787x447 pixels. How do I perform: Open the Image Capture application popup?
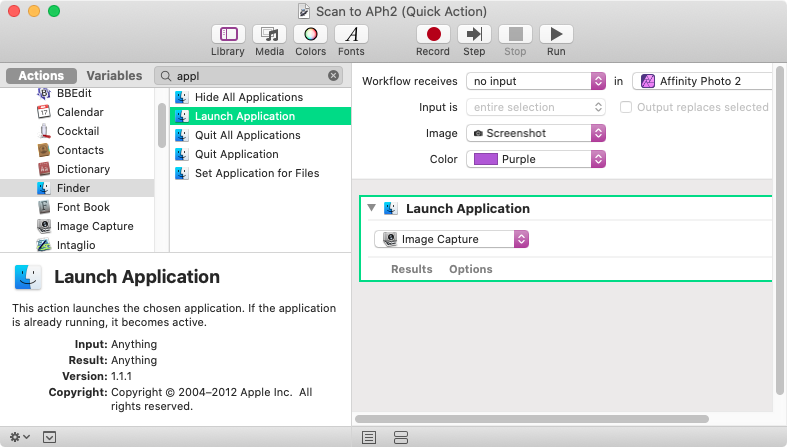point(451,239)
